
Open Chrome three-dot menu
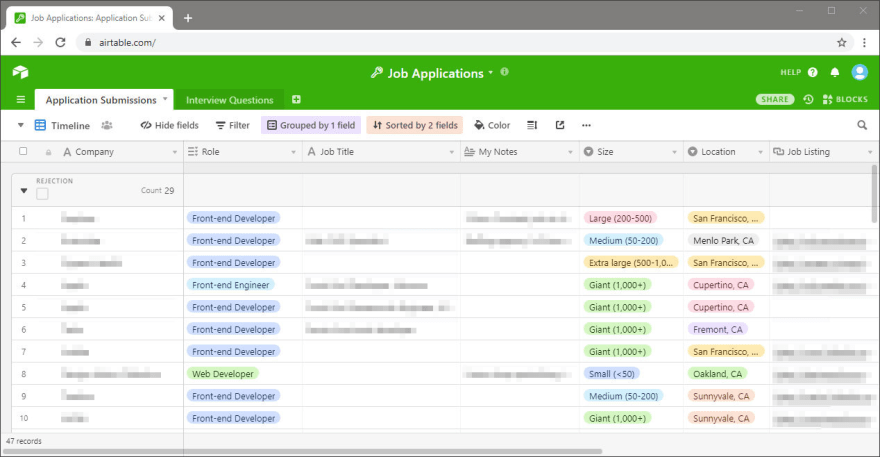864,42
